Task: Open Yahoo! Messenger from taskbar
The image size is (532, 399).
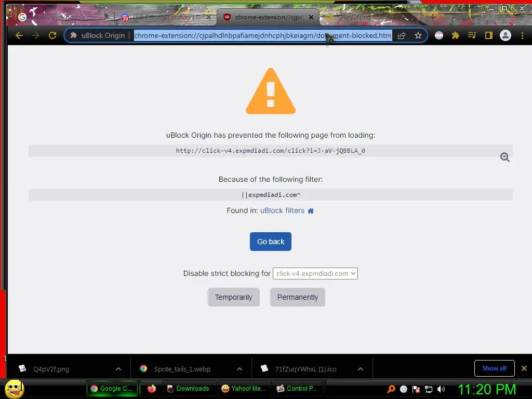Action: pyautogui.click(x=244, y=389)
